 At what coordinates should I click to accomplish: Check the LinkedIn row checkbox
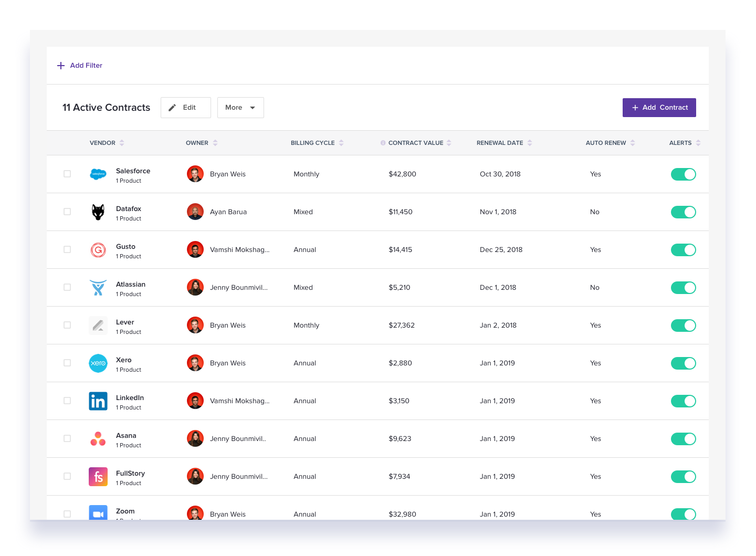[67, 401]
